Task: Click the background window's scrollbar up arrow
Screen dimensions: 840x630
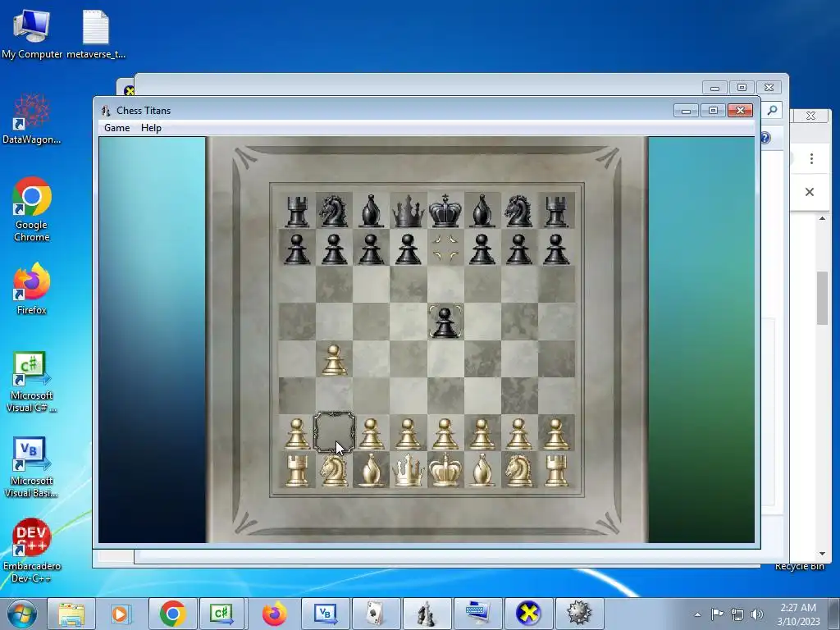Action: pos(822,218)
